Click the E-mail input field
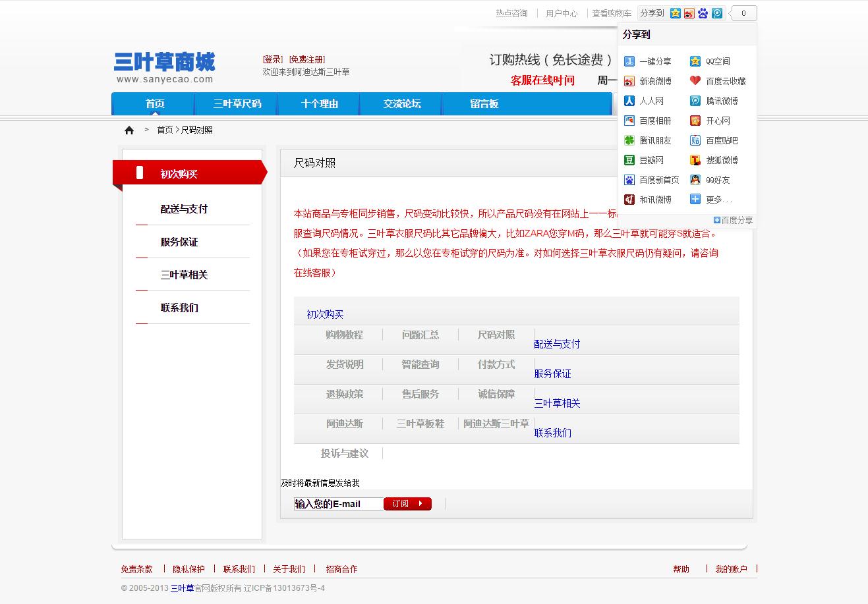Viewport: 868px width, 604px height. 338,504
